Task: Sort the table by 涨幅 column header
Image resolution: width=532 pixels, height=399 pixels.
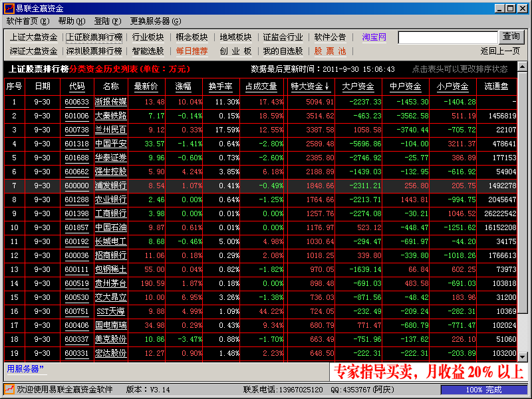Action: [x=183, y=86]
